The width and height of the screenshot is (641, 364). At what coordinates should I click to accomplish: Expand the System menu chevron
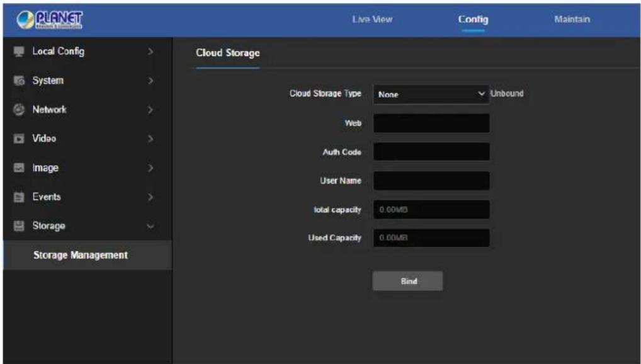tap(150, 81)
